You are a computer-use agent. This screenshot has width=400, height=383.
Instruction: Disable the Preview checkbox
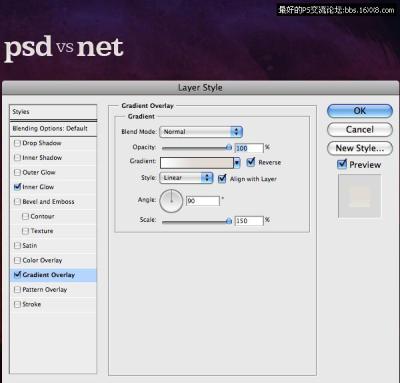pyautogui.click(x=342, y=164)
